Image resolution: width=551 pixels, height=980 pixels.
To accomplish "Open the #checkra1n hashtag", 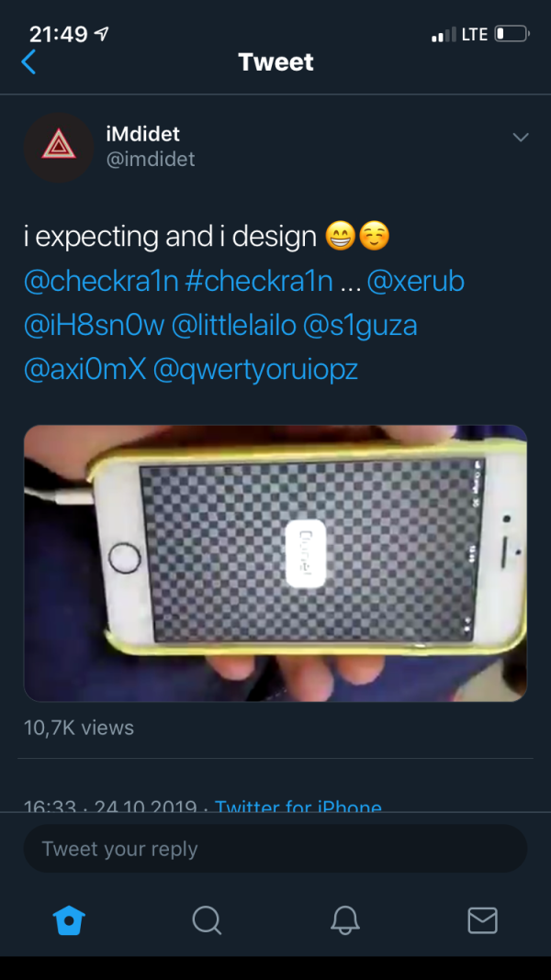I will [259, 282].
